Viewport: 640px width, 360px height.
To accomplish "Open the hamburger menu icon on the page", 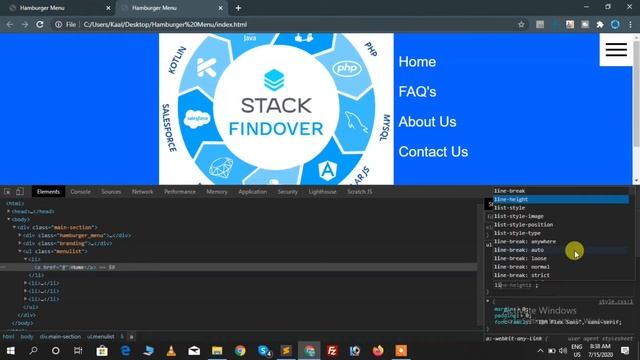I will [616, 49].
